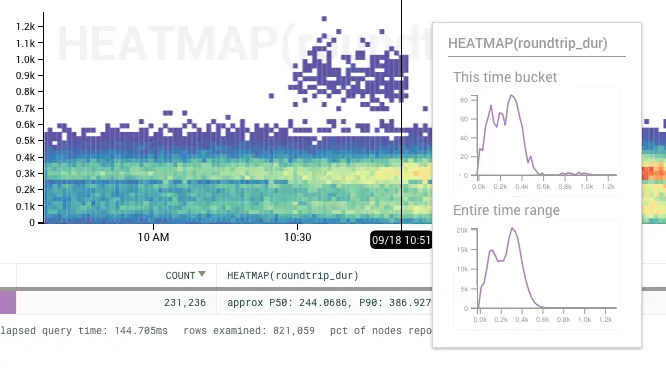Click the elapsed query time 144.705ms text
Image resolution: width=666 pixels, height=372 pixels.
[x=84, y=331]
